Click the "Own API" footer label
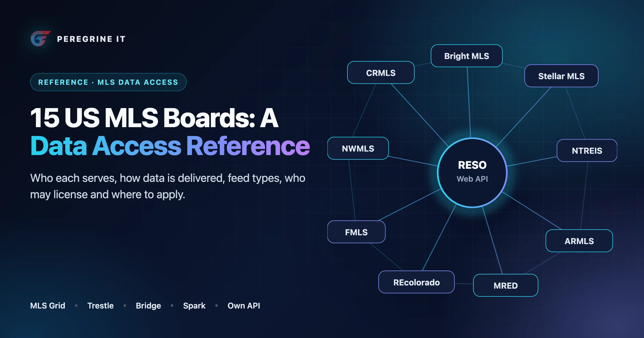The height and width of the screenshot is (338, 644). (244, 306)
